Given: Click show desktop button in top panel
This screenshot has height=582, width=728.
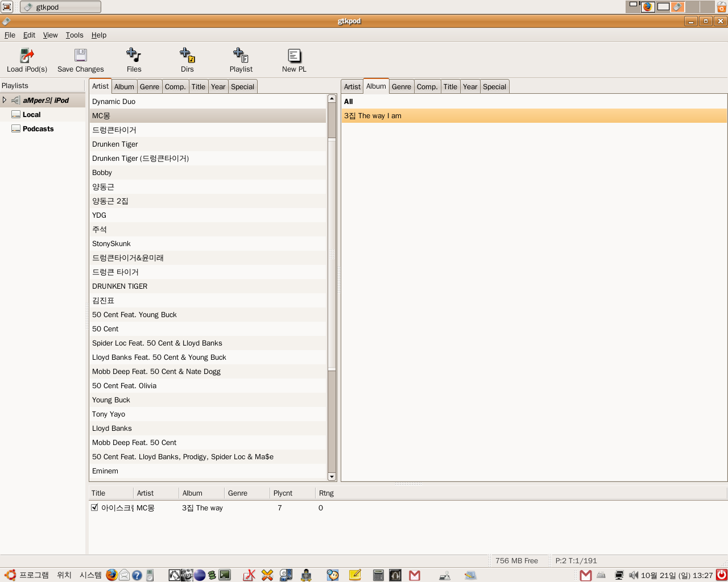Looking at the screenshot, I should coord(7,7).
